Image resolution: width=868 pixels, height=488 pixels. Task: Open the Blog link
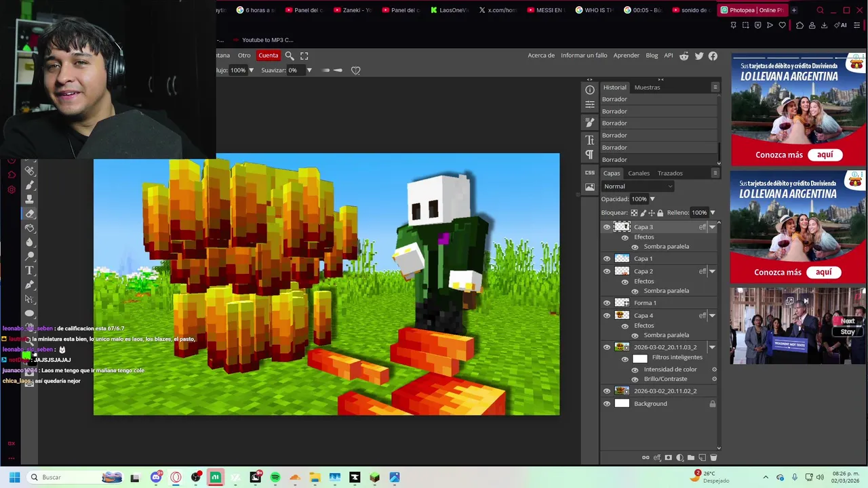(x=652, y=56)
